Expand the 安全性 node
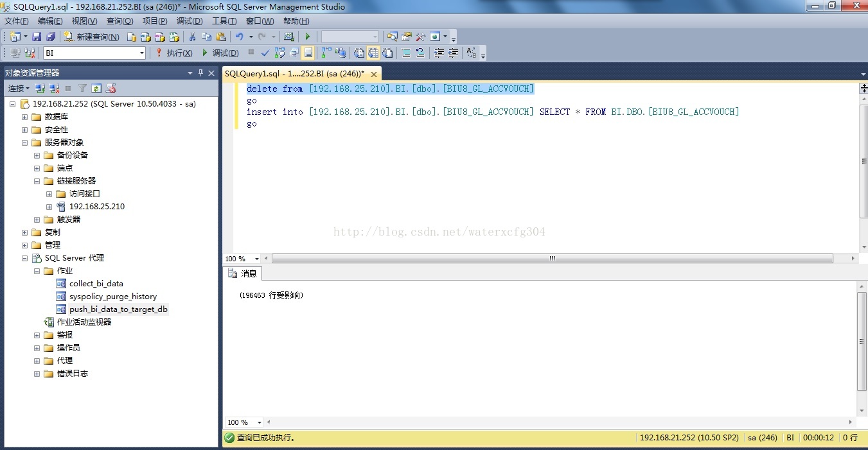This screenshot has height=450, width=868. pos(25,130)
